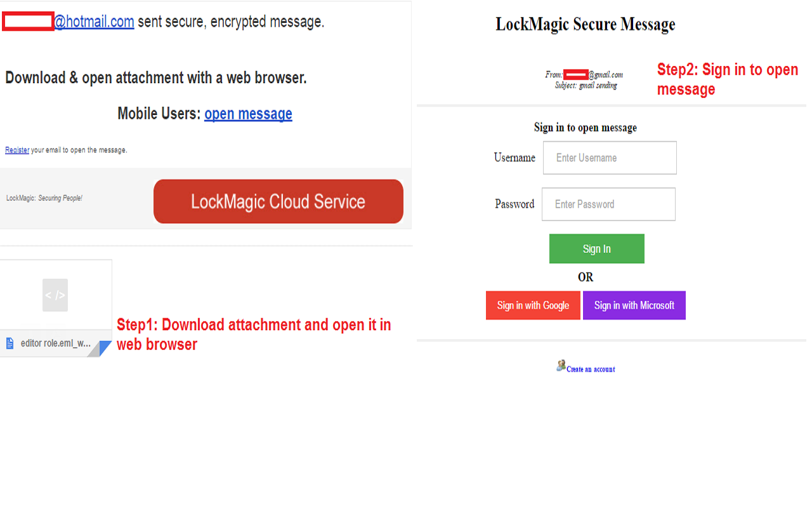Screen dimensions: 812x508
Task: Select the Enter Password input field
Action: click(608, 204)
